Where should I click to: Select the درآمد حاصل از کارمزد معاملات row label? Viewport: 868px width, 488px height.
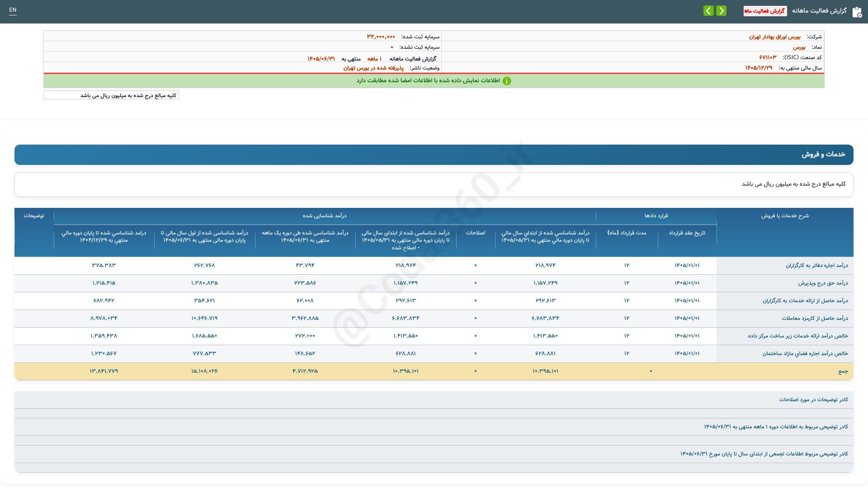[x=815, y=319]
